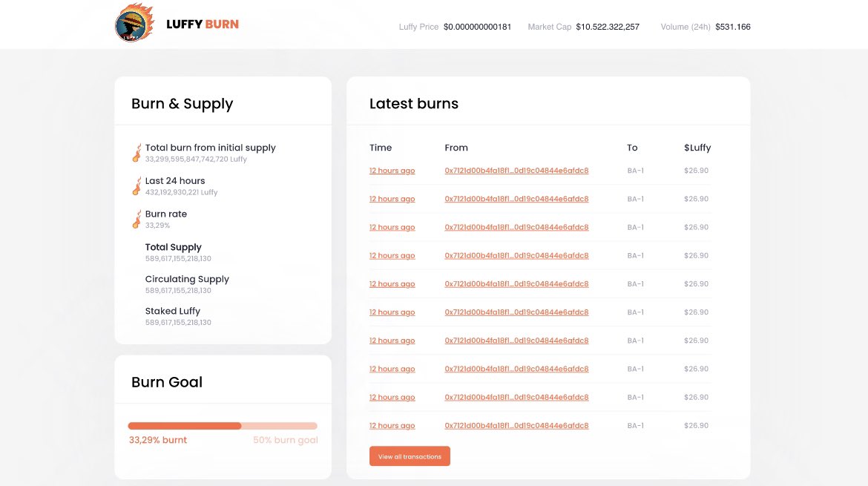Open the View all transactions button

point(410,456)
